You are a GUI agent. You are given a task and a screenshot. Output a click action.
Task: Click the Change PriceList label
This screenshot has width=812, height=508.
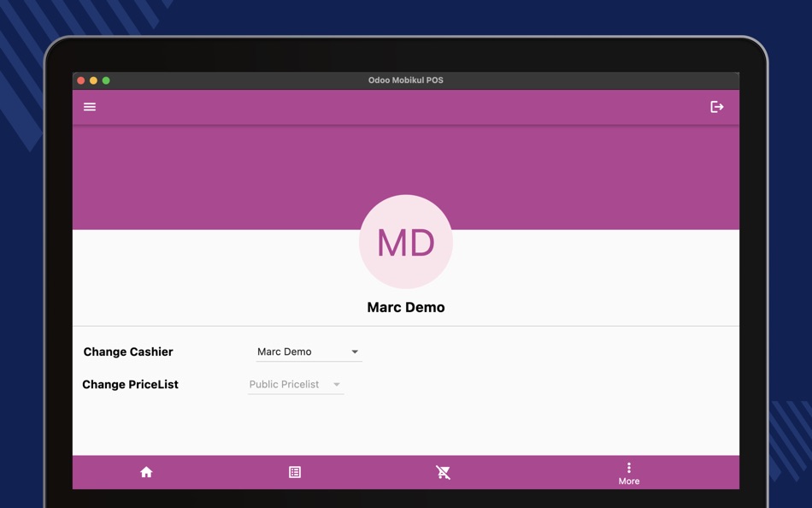(x=130, y=385)
